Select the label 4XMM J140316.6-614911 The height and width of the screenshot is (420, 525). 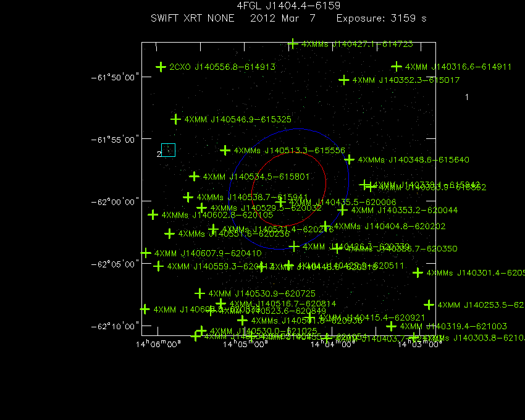pos(458,67)
